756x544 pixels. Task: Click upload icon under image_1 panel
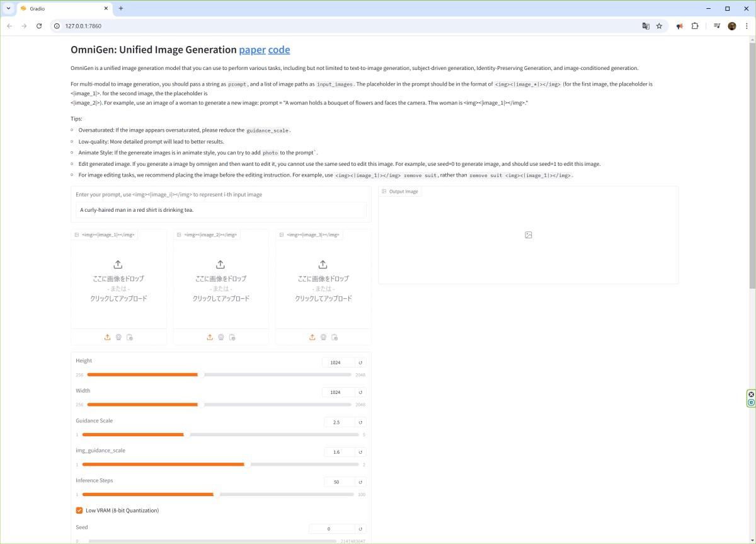click(x=108, y=337)
